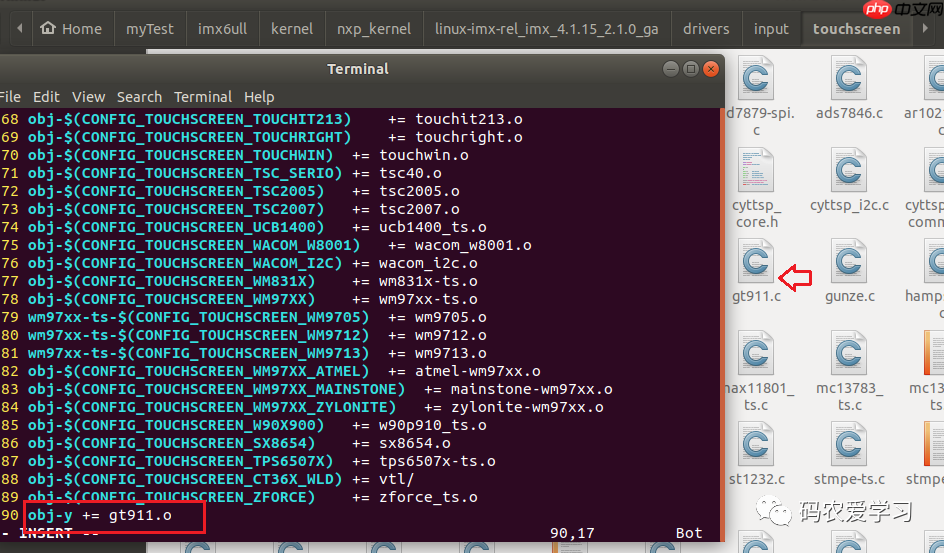Click line 72 CONFIG_TOUCHSCREEN_TSC2005 text
The width and height of the screenshot is (944, 553).
click(x=198, y=191)
